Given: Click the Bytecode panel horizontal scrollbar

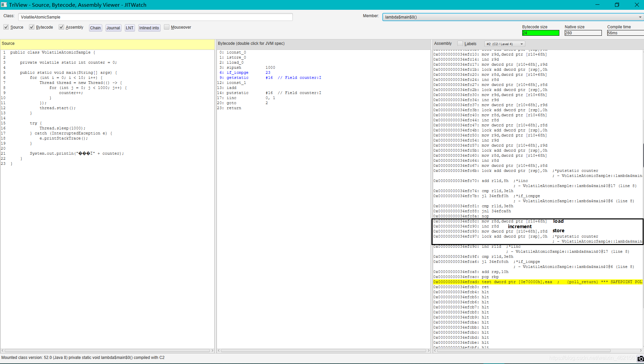Looking at the screenshot, I should 323,351.
